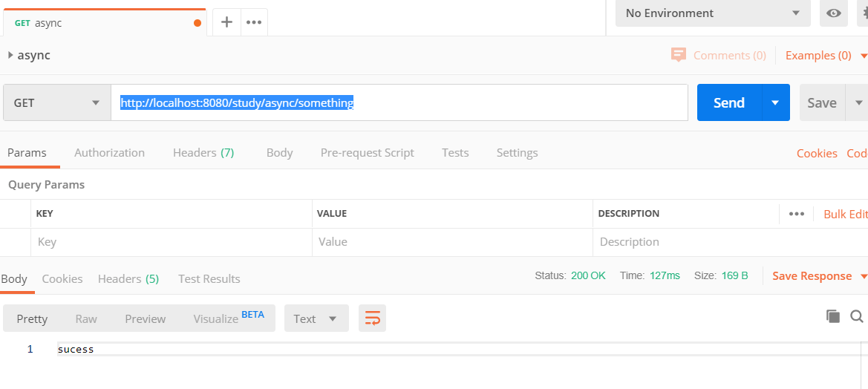Click the DESCRIPTION column header
Viewport: 868px width, 389px height.
coord(628,214)
